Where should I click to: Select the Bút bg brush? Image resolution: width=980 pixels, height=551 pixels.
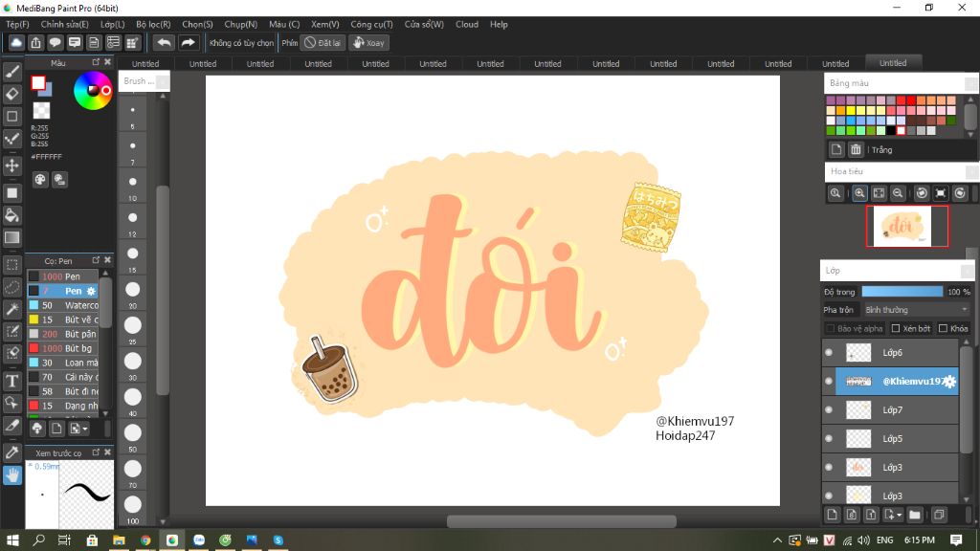63,348
